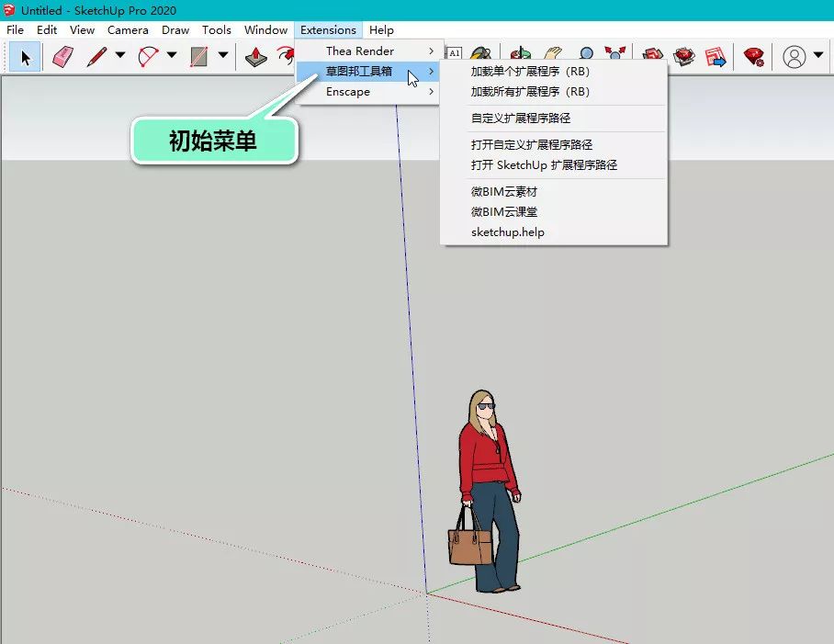Select 打开自定义扩展程序路径 entry
This screenshot has width=834, height=644.
(x=553, y=144)
